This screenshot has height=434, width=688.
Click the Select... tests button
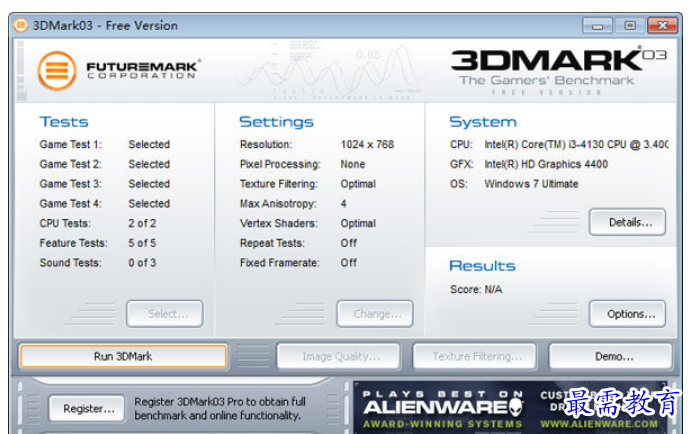(x=165, y=314)
